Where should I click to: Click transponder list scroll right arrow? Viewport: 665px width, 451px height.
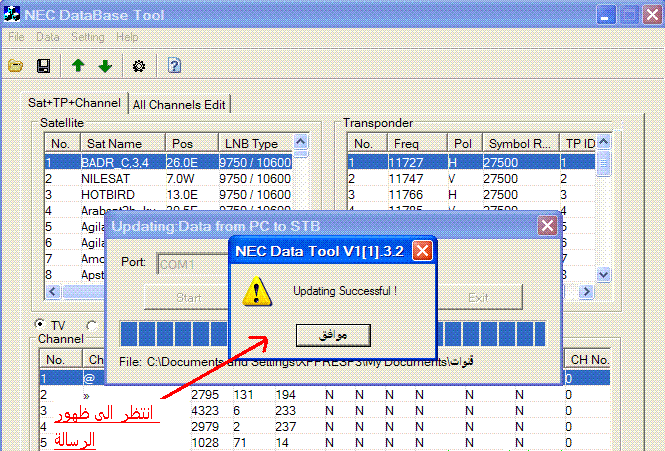(587, 291)
